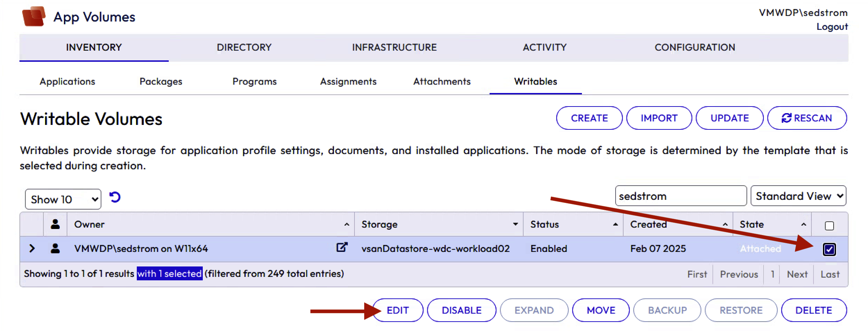The height and width of the screenshot is (331, 868).
Task: Open the Configuration menu tab
Action: (695, 48)
